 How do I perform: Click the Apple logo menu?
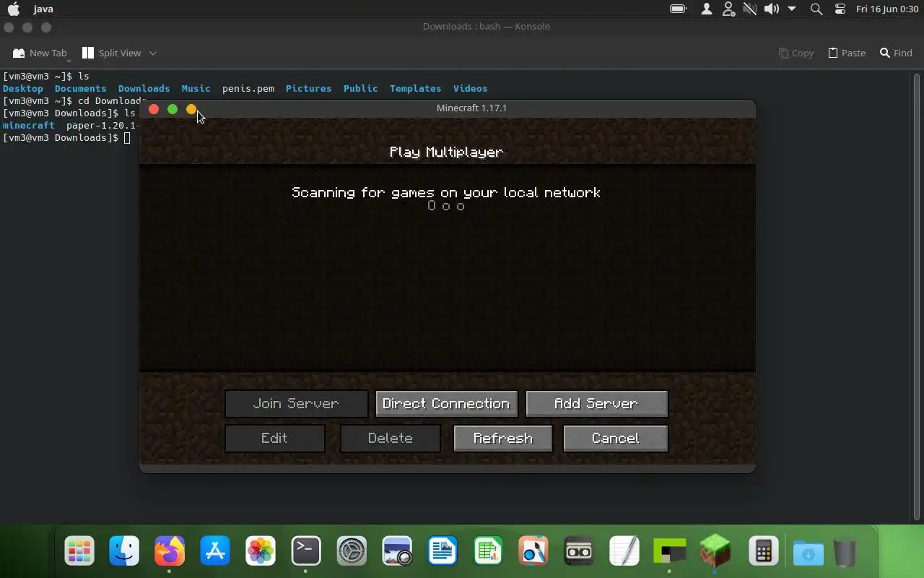[x=14, y=9]
